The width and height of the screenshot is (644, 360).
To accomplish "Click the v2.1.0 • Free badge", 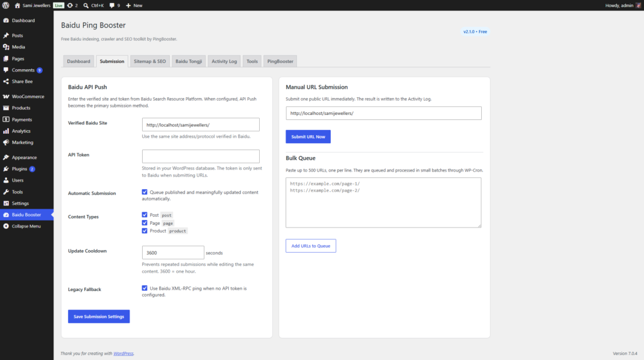I will pyautogui.click(x=475, y=31).
